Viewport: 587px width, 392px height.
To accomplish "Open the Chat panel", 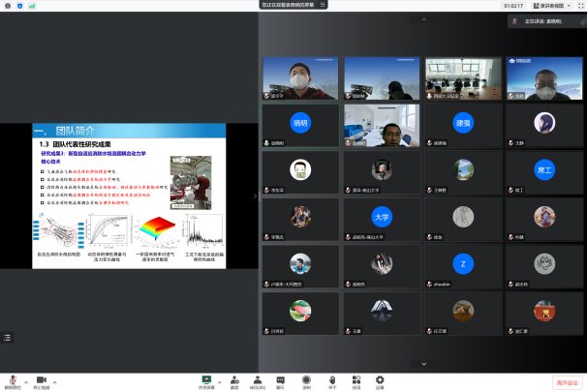I will 280,382.
